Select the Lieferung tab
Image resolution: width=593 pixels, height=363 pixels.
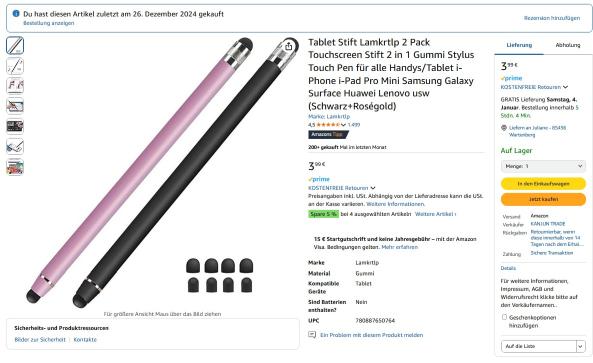point(519,45)
